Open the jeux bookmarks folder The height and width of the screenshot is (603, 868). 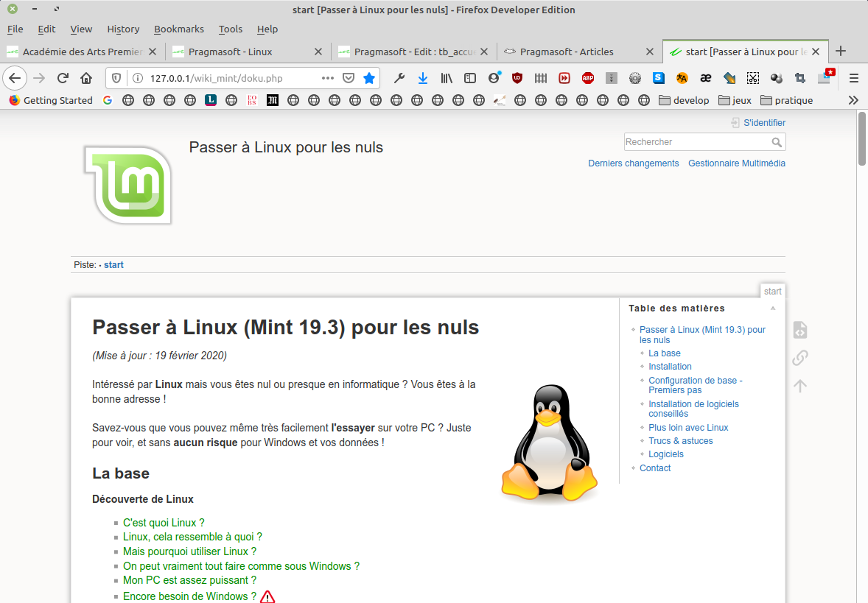click(735, 100)
